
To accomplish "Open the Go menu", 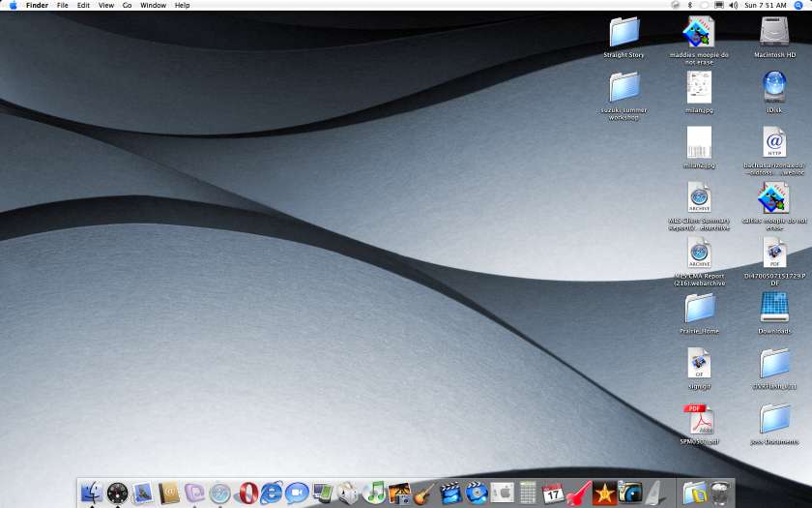I will [x=127, y=5].
